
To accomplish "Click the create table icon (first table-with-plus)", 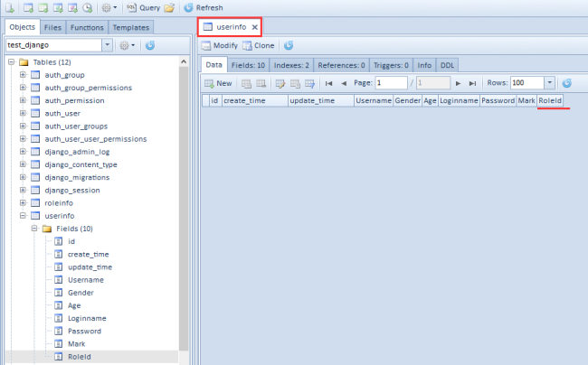I will tap(28, 7).
